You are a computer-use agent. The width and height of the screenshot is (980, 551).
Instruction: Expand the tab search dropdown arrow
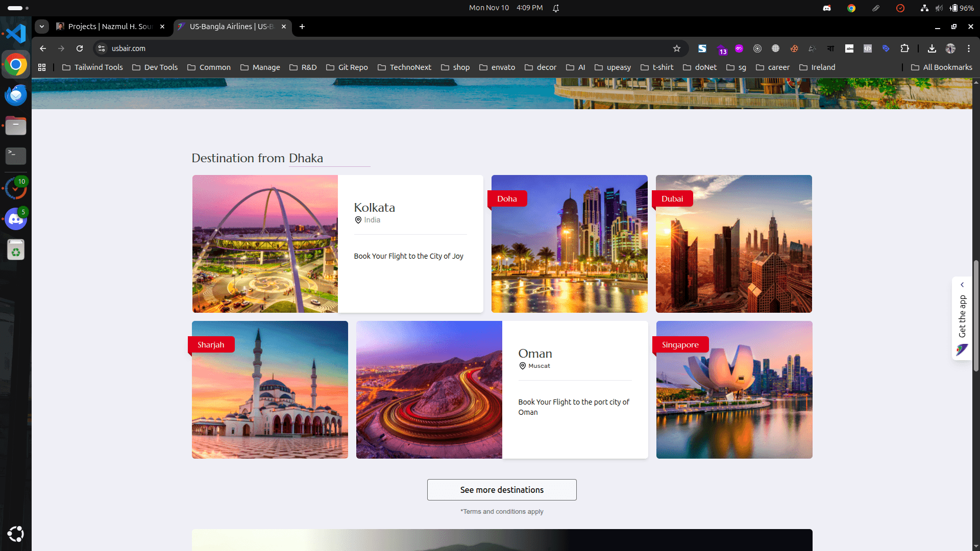pyautogui.click(x=41, y=27)
